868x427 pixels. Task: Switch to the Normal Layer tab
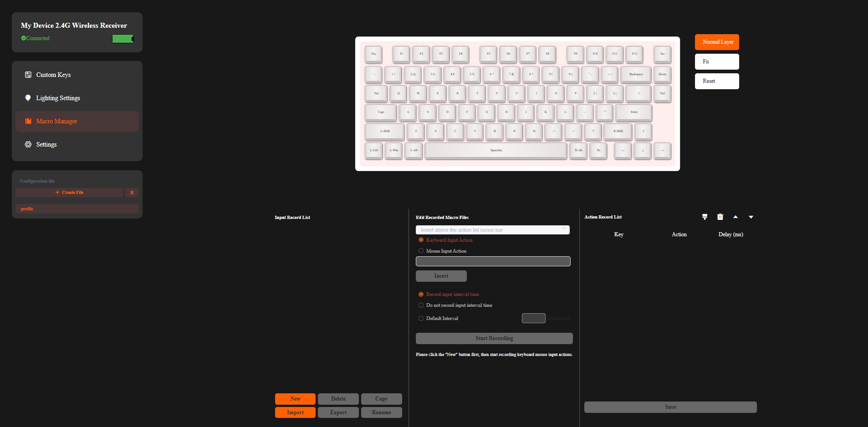tap(717, 42)
